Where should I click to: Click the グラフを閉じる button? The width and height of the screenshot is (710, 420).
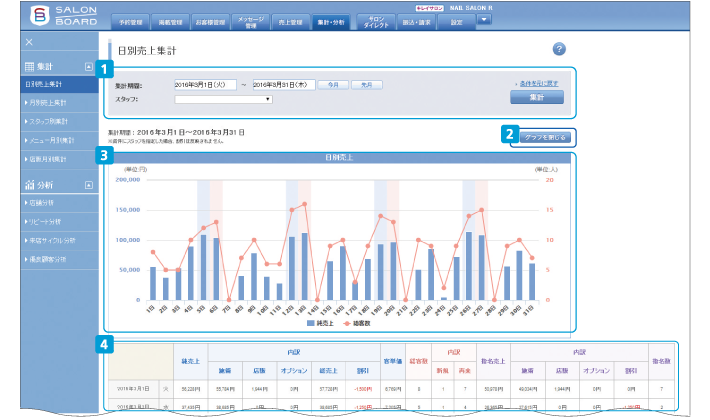(x=546, y=139)
